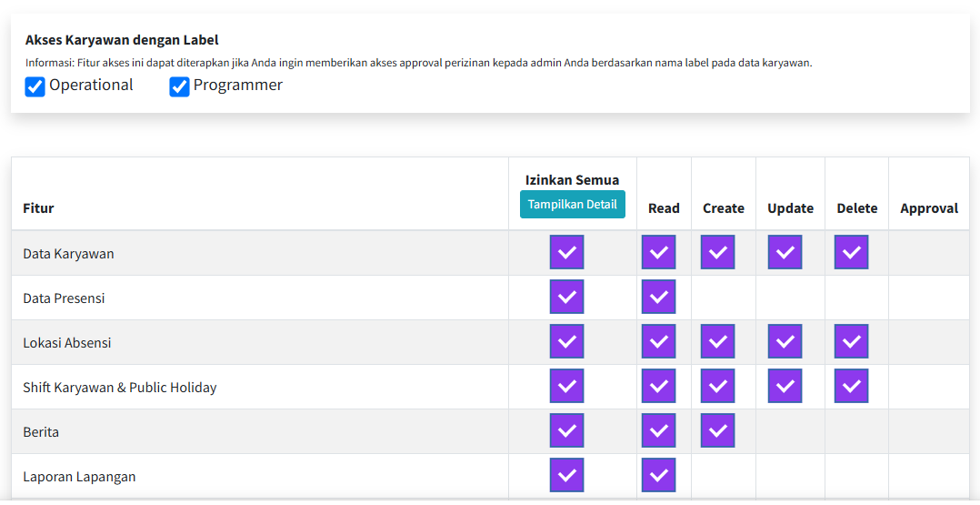The image size is (980, 505).
Task: Toggle Create permission for Lokasi Absensi
Action: point(717,341)
